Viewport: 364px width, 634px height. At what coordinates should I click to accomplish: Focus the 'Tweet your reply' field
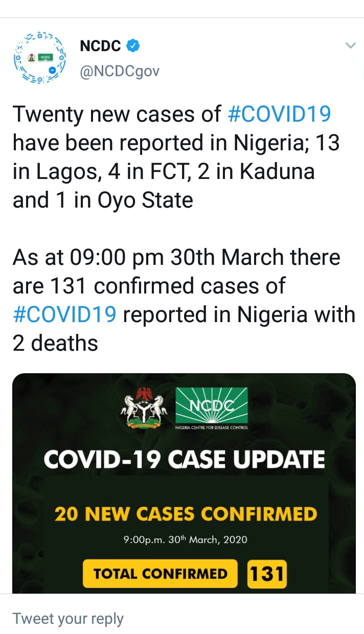pyautogui.click(x=69, y=619)
